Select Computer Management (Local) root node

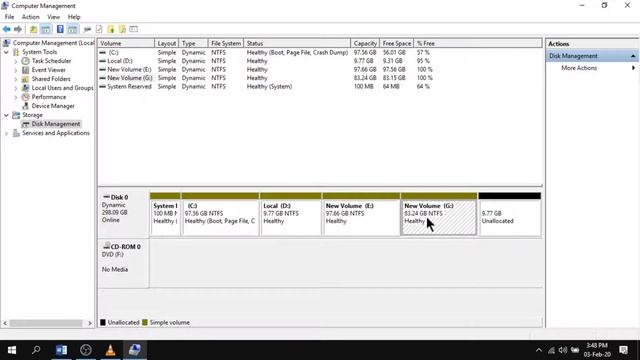(x=53, y=43)
